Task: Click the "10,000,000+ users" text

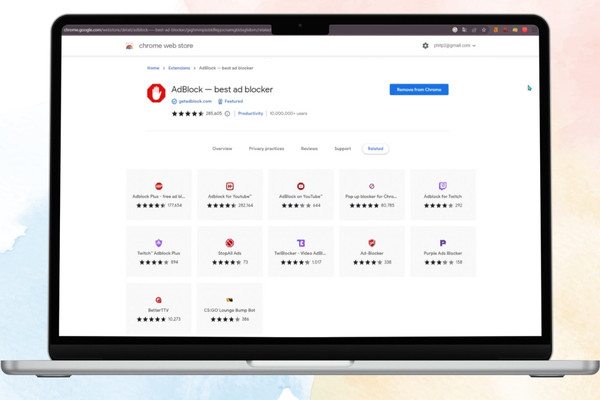Action: (289, 114)
